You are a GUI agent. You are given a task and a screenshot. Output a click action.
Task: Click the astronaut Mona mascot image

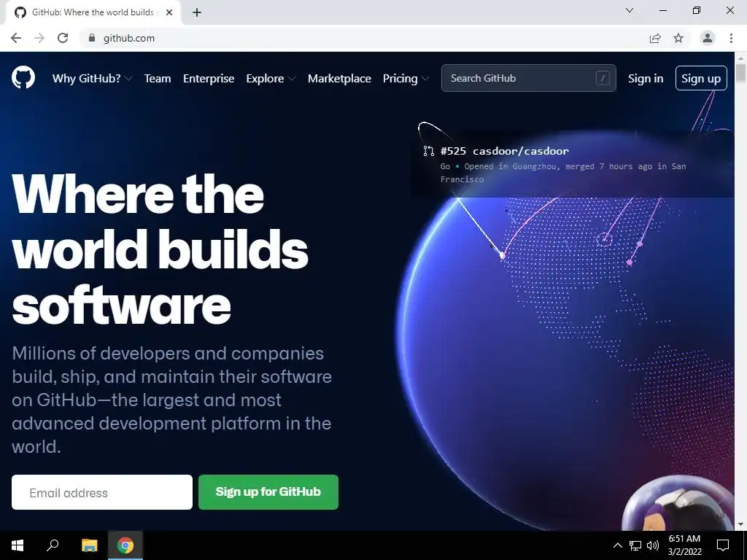(678, 504)
